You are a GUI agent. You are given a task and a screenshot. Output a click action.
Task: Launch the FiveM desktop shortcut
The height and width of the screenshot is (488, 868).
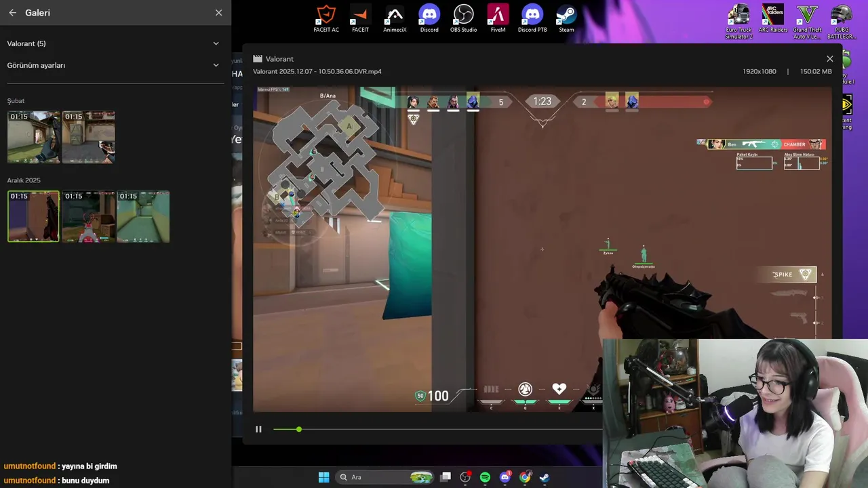tap(498, 18)
